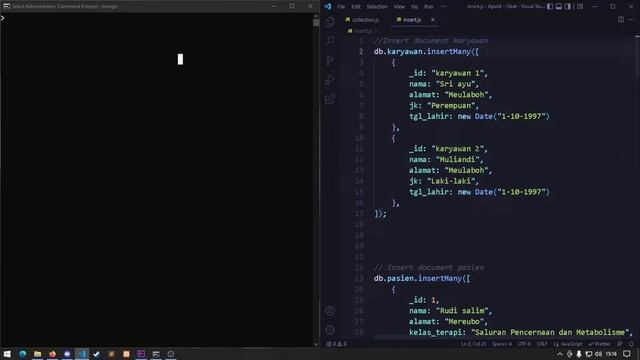Switch to the collection.js tab
Image resolution: width=640 pixels, height=360 pixels.
click(362, 20)
